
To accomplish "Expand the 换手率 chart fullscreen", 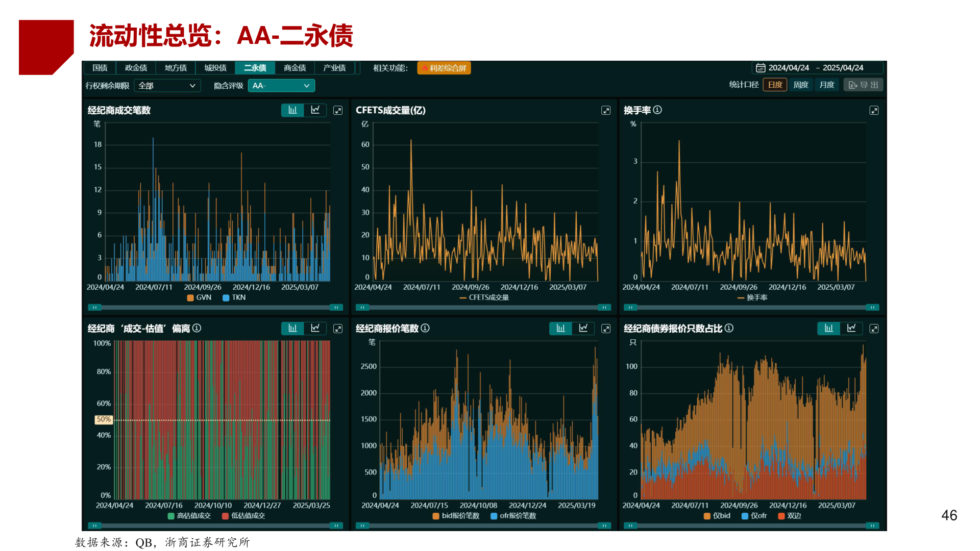I will click(874, 110).
